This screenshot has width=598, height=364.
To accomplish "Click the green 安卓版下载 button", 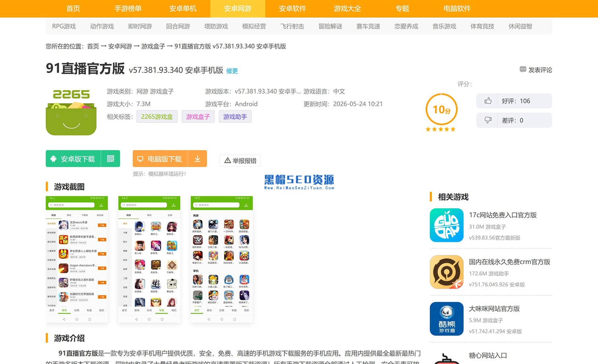I will tap(73, 159).
